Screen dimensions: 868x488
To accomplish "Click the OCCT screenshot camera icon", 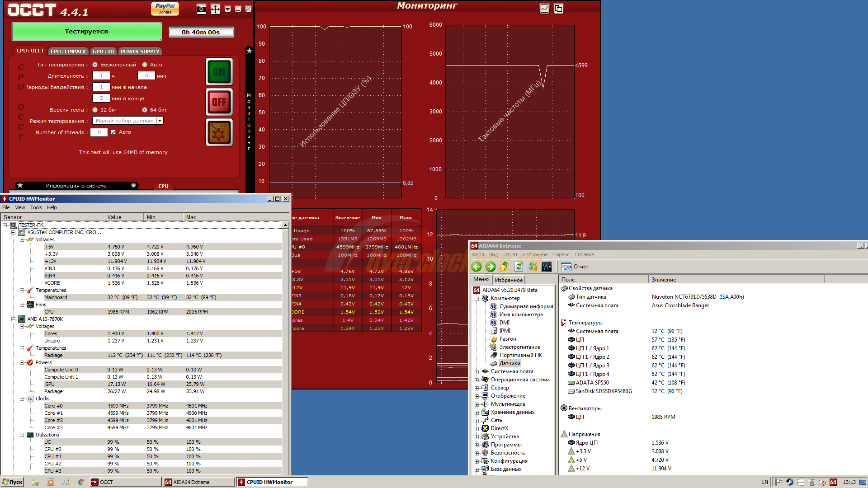I will (x=202, y=9).
